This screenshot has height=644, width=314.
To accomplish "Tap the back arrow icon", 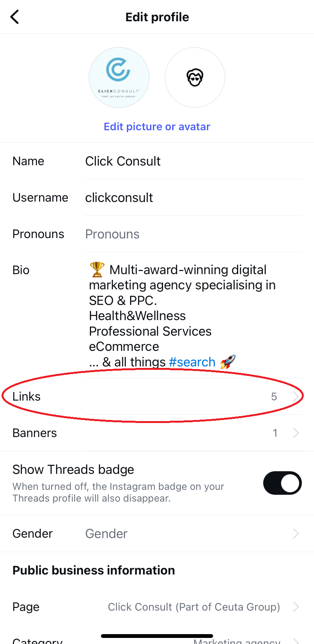I will coord(15,17).
